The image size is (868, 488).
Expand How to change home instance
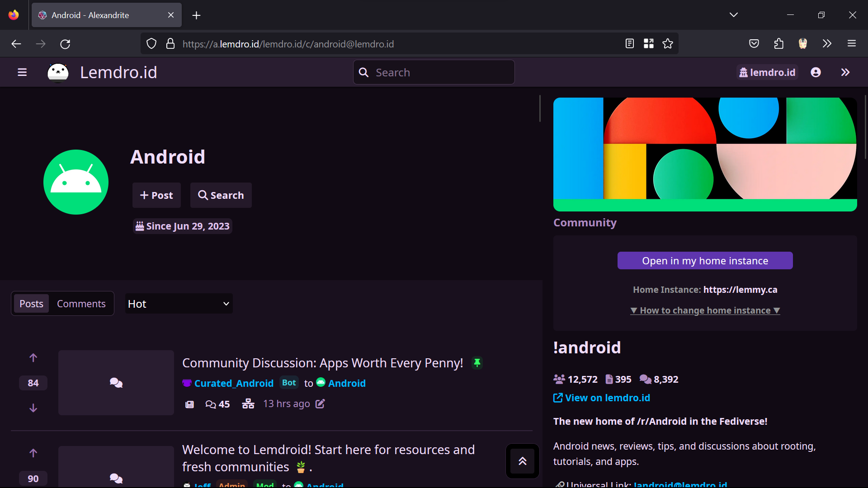coord(705,310)
